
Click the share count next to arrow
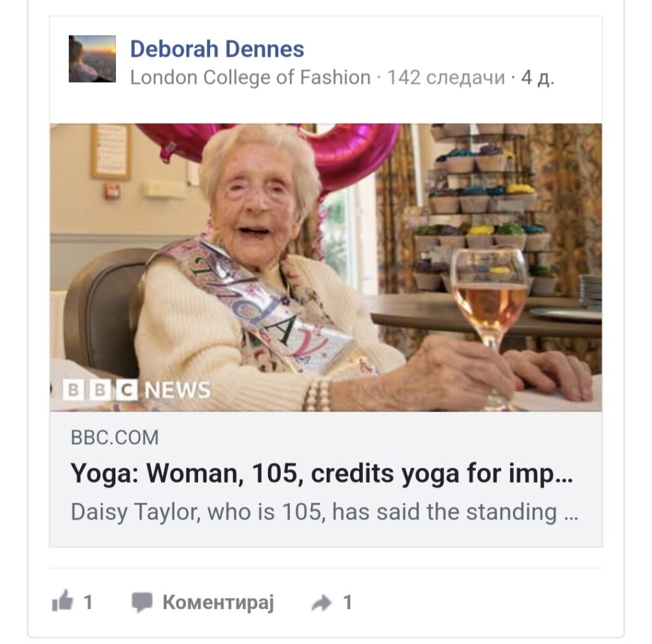click(348, 602)
